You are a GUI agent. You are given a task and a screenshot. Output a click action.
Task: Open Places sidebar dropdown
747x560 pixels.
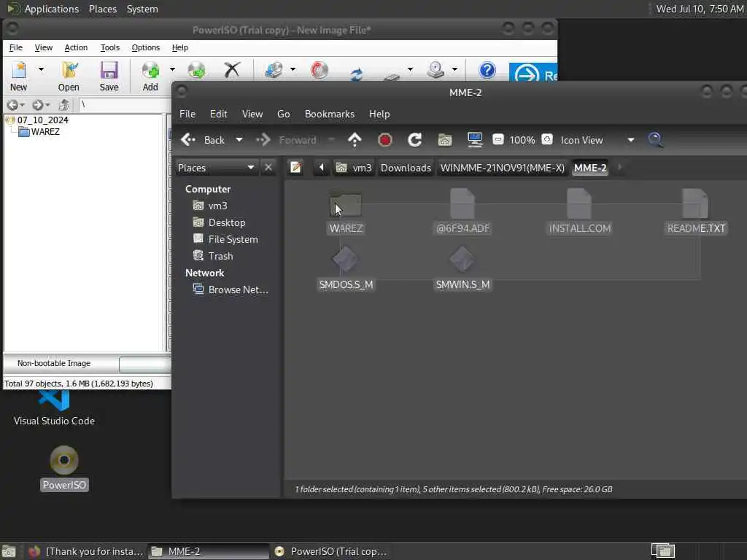click(216, 168)
